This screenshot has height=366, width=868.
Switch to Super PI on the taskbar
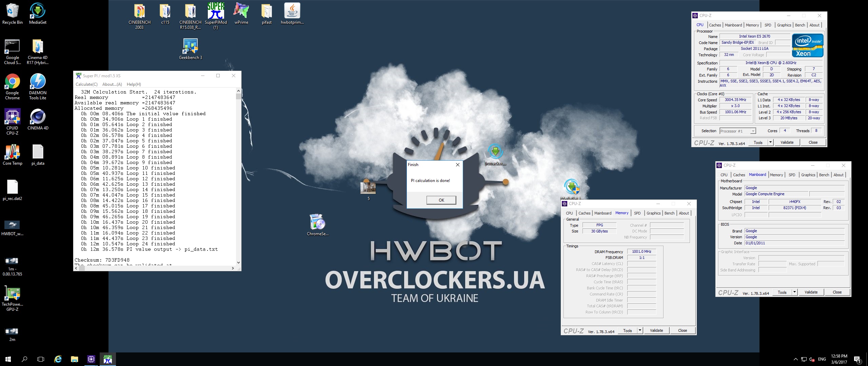(x=108, y=359)
